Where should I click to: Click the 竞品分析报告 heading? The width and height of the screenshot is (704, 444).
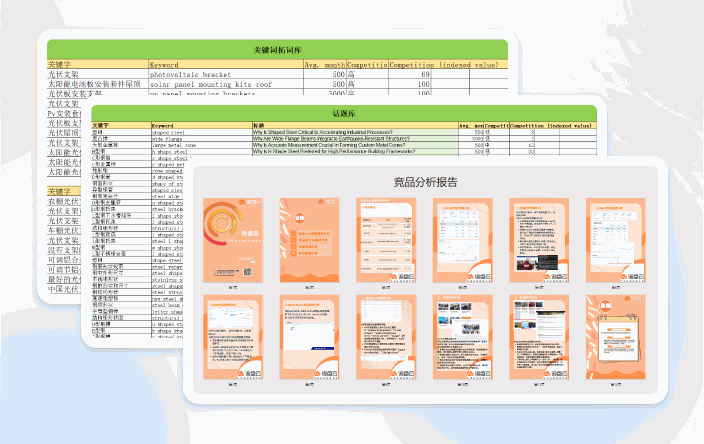[x=425, y=182]
